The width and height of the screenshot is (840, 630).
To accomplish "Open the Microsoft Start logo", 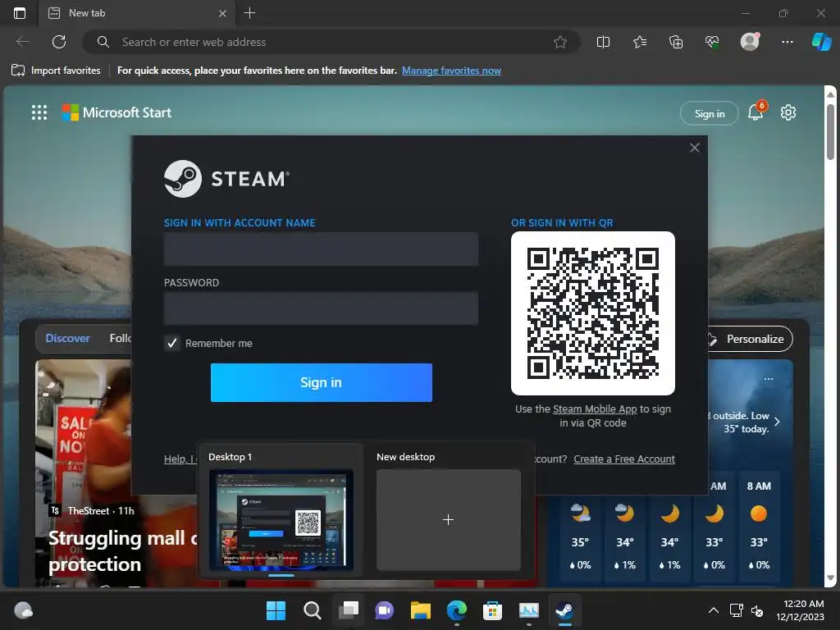I will point(116,112).
